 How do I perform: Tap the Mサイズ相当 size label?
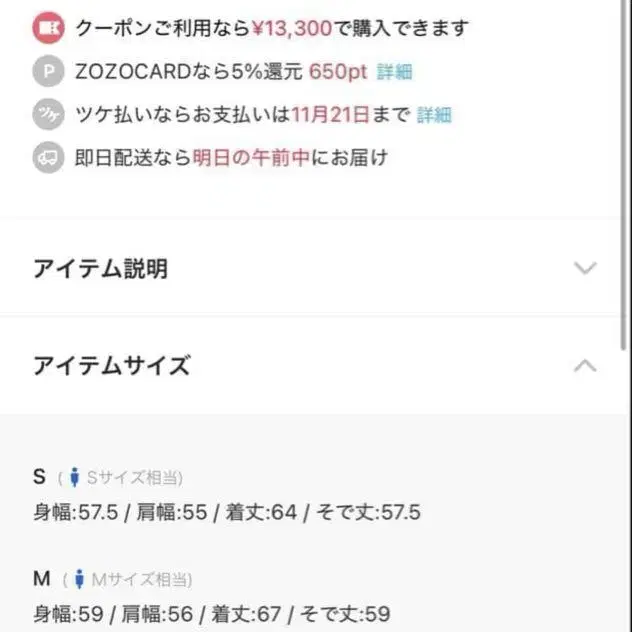142,579
